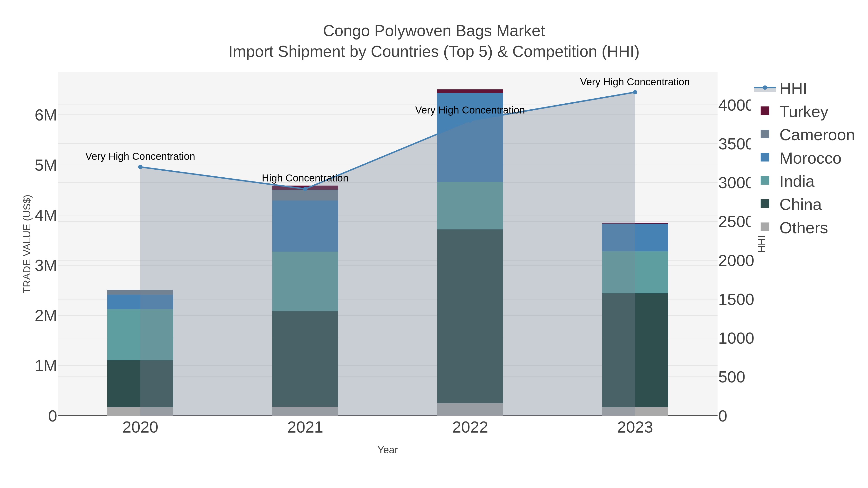868x488 pixels.
Task: Toggle Turkey series in legend
Action: tap(794, 112)
